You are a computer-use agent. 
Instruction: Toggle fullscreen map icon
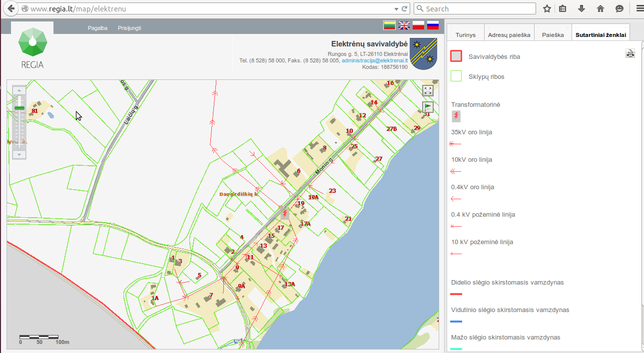point(428,90)
